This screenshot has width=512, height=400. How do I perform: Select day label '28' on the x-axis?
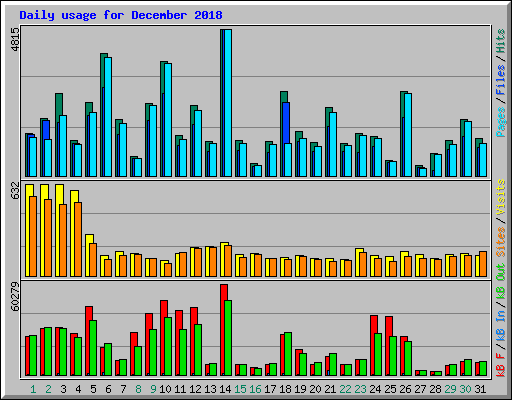pyautogui.click(x=435, y=389)
